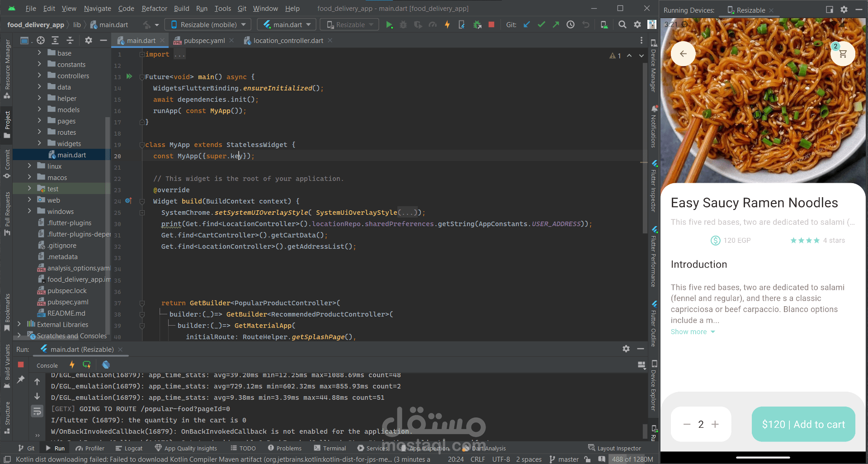Run the app with green play icon
Viewport: 868px width, 464px height.
coord(389,25)
